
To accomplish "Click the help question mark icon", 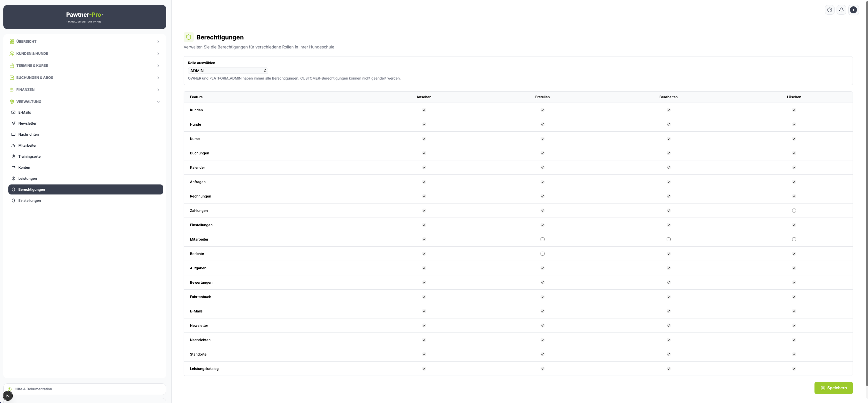I will click(x=830, y=10).
